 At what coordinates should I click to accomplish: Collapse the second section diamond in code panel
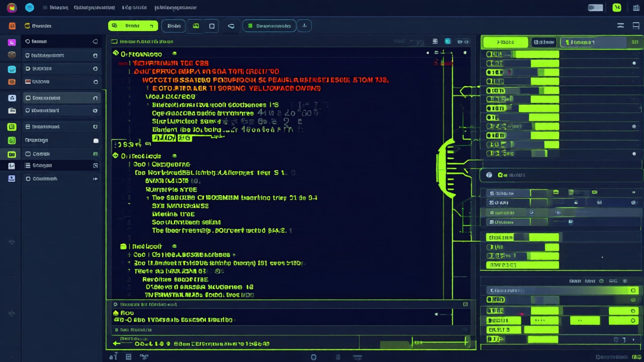point(115,156)
